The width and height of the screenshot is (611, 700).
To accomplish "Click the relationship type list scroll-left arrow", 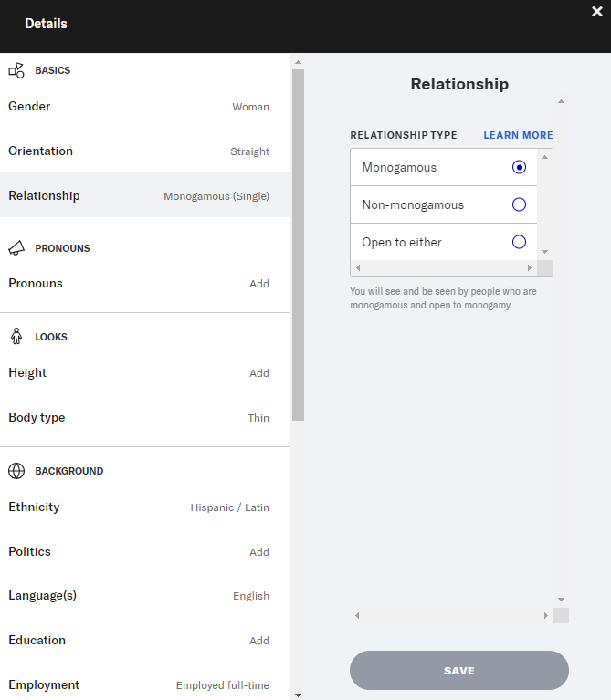I will point(358,267).
